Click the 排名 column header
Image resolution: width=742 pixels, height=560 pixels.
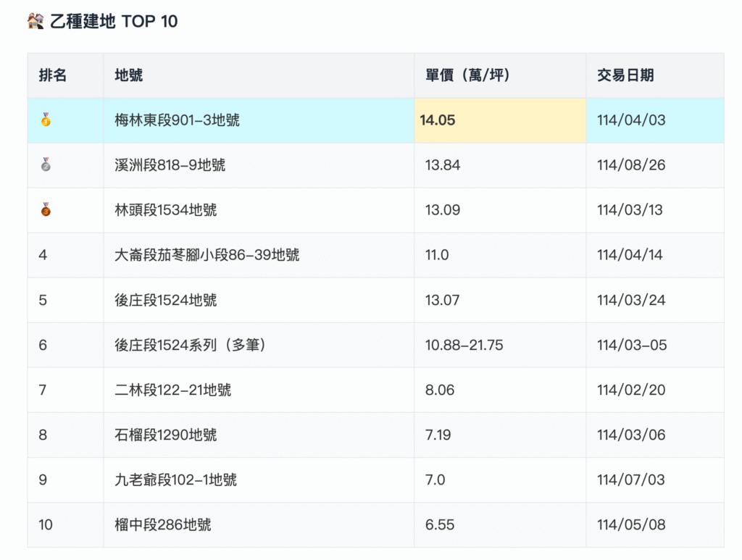[x=51, y=75]
